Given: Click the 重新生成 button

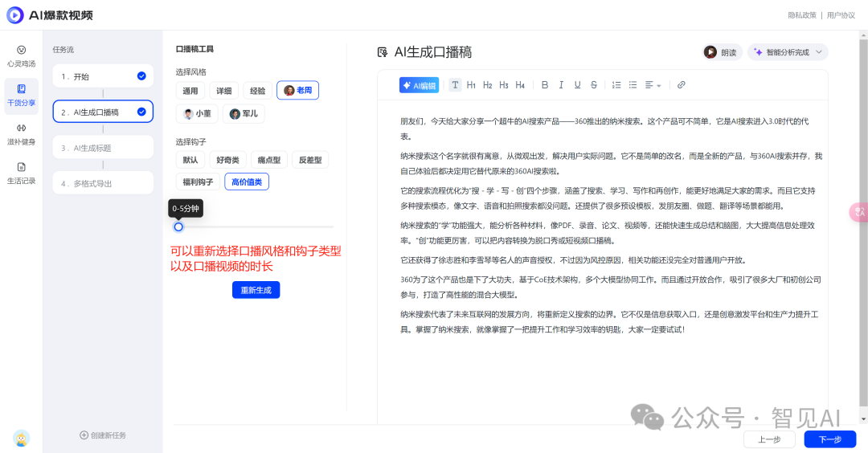Looking at the screenshot, I should pos(256,290).
